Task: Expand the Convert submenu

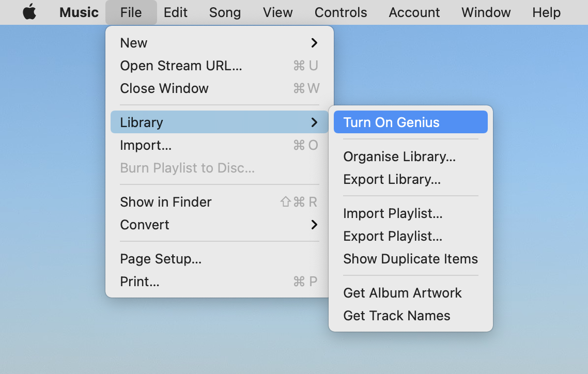Action: coord(220,225)
